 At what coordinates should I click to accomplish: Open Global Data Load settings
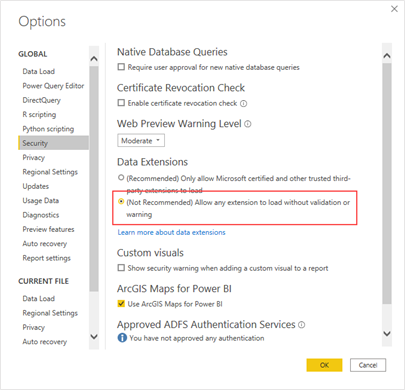click(x=39, y=71)
